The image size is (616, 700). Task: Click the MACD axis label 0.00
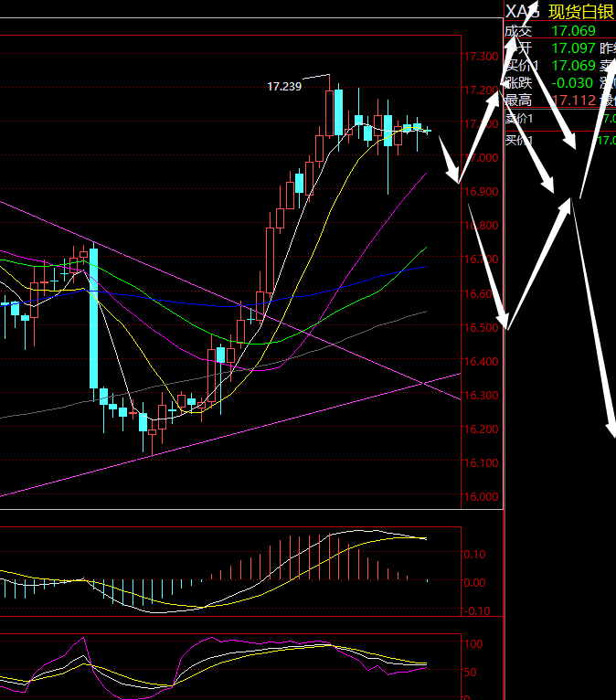point(474,583)
